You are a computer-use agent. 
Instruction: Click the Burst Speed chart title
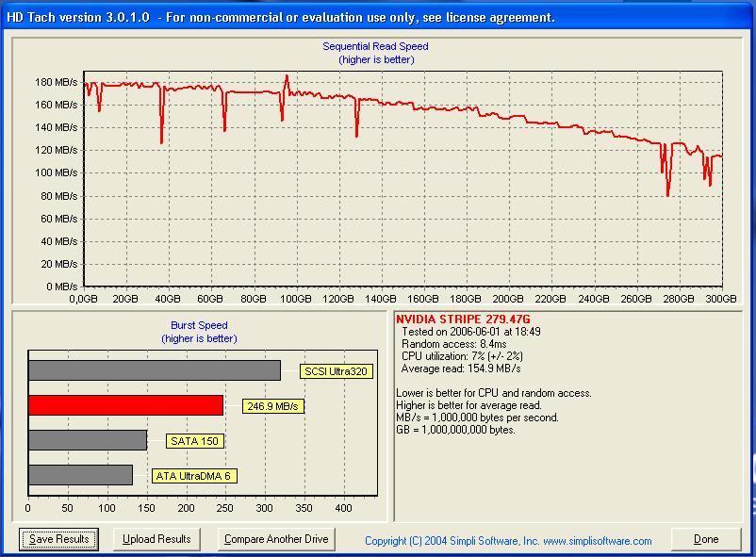pos(199,325)
